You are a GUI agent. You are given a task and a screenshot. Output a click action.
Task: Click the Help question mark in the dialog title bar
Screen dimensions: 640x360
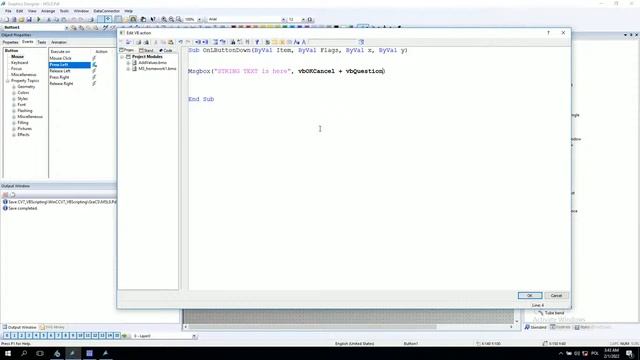tap(548, 33)
